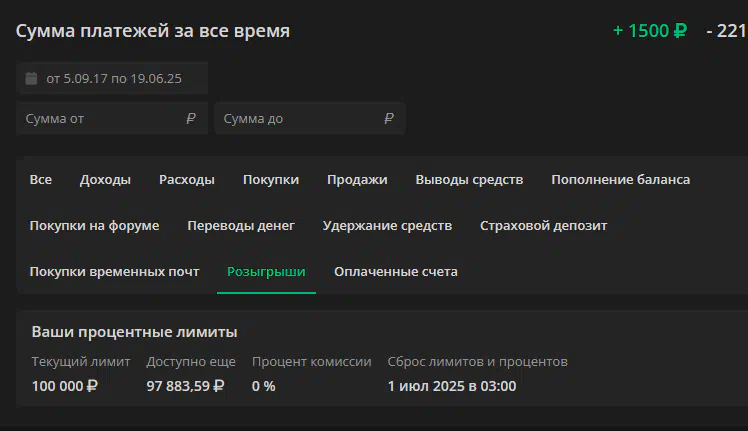Open the 'Выводы средств' tab
Viewport: 748px width, 431px height.
(469, 179)
